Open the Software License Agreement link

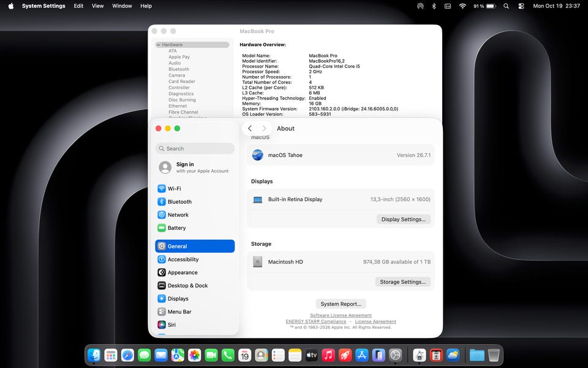pos(341,315)
